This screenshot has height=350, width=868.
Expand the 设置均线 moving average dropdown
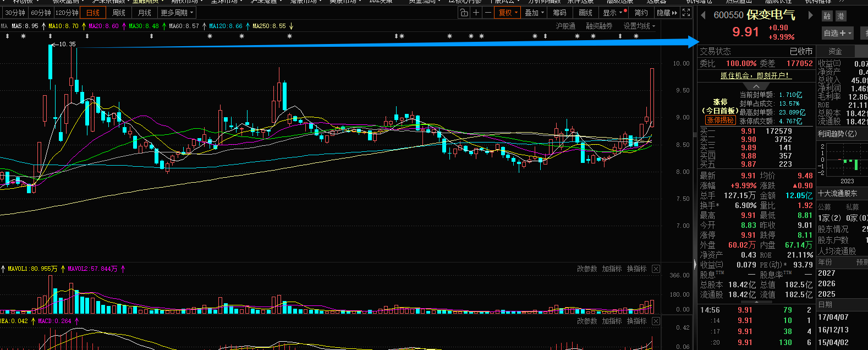pos(639,26)
